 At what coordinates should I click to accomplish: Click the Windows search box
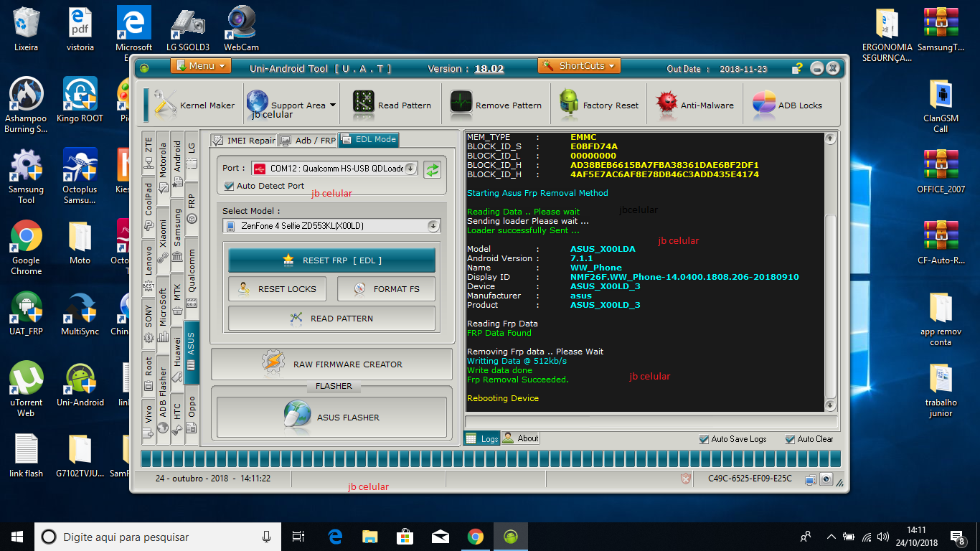(x=158, y=537)
